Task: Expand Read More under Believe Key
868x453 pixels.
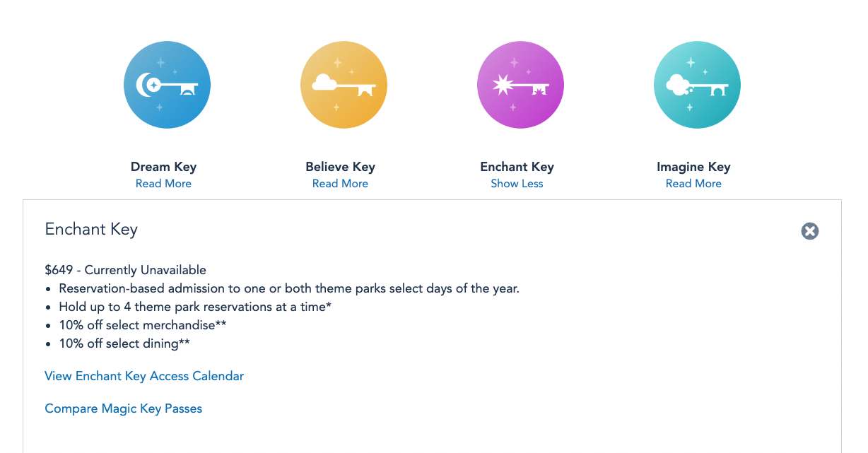Action: pyautogui.click(x=340, y=184)
